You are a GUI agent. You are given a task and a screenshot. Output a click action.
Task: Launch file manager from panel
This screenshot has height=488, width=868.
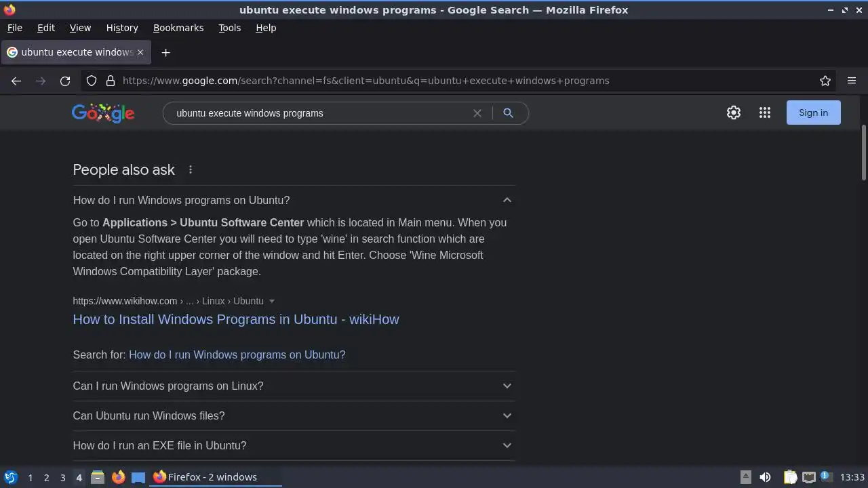click(98, 477)
